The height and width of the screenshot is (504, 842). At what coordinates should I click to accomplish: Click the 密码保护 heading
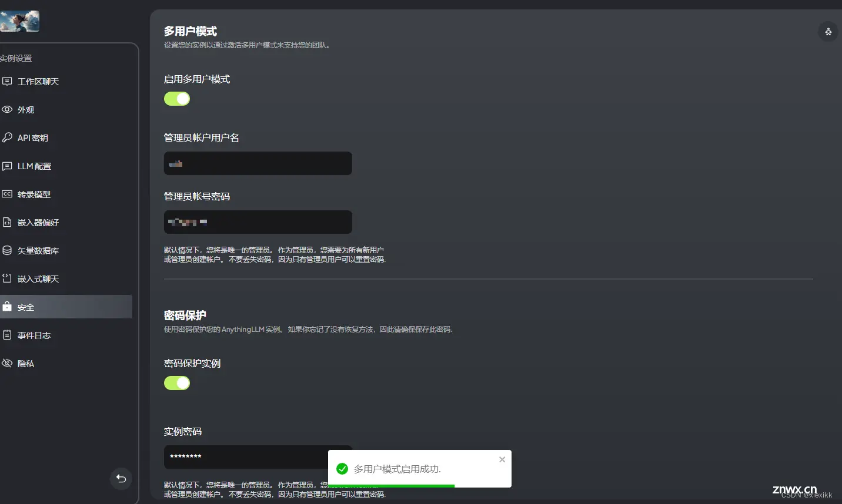pos(185,315)
